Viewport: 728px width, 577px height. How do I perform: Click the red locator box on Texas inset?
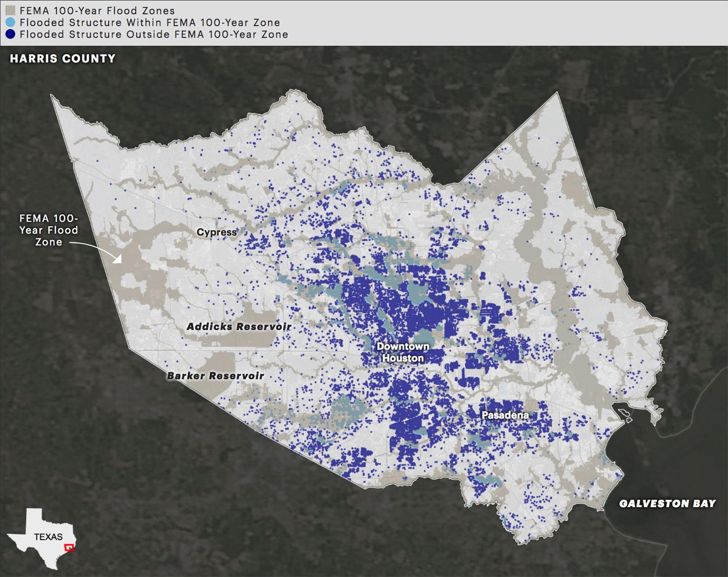(x=69, y=547)
